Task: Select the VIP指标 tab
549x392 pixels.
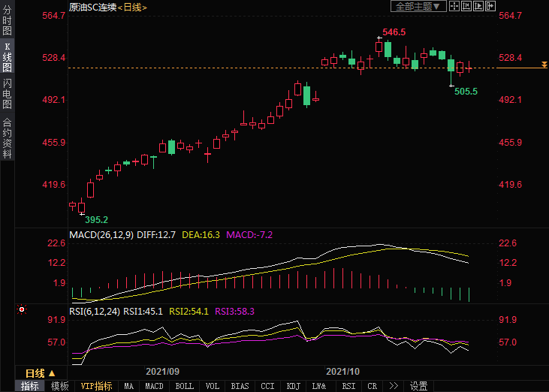Action: (97, 386)
